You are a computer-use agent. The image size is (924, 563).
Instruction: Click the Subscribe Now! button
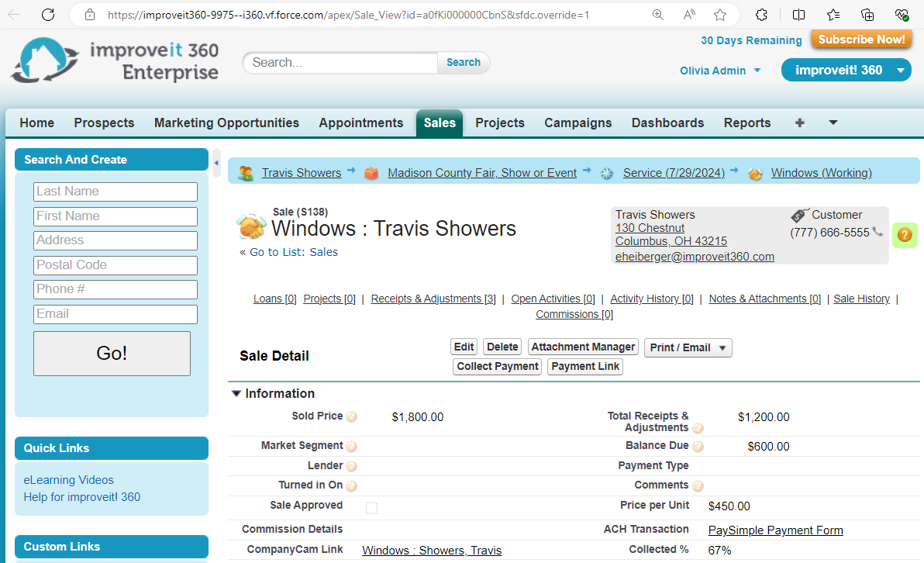tap(861, 40)
